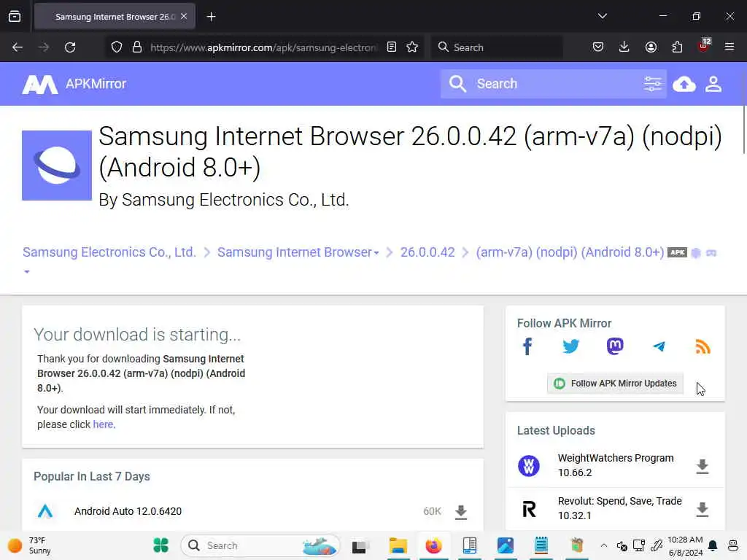747x560 pixels.
Task: Bookmark this page with star
Action: [412, 47]
